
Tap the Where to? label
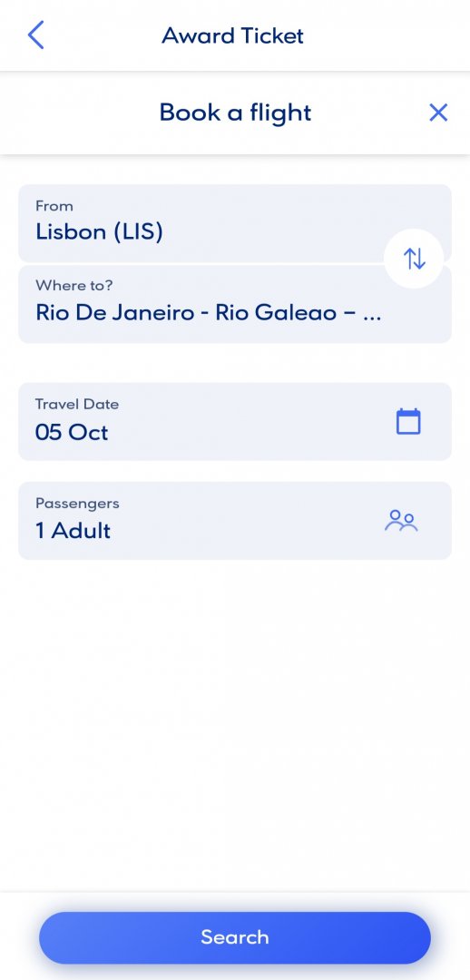click(74, 286)
